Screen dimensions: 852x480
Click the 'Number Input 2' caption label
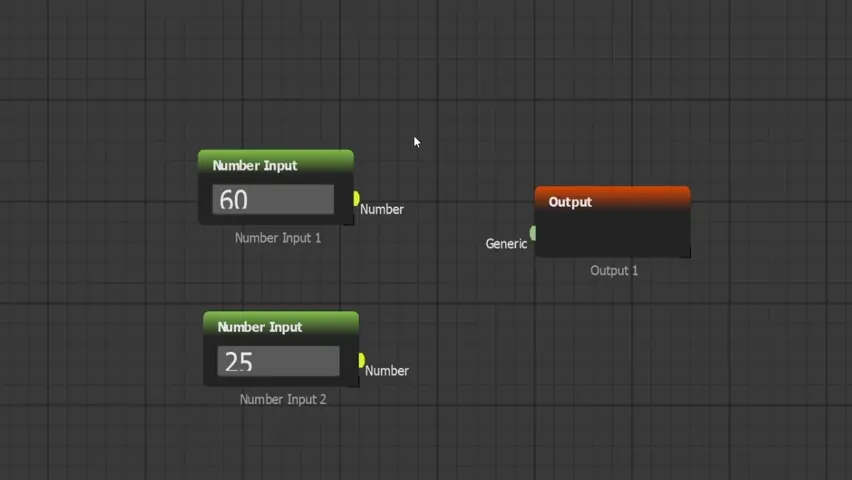(283, 399)
